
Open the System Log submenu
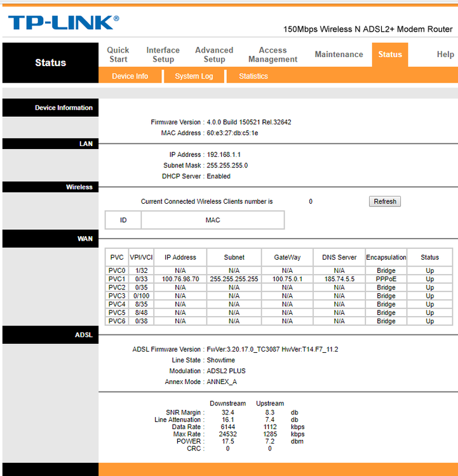click(x=194, y=76)
